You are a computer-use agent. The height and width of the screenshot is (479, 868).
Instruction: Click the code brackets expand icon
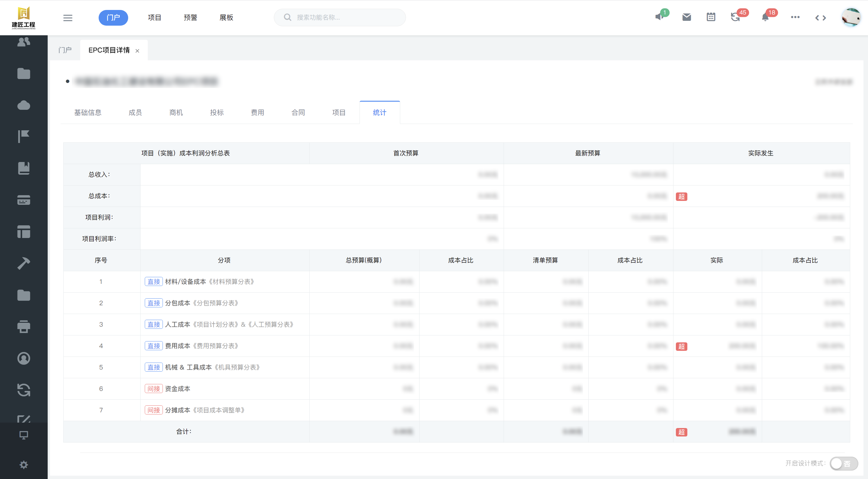[820, 18]
